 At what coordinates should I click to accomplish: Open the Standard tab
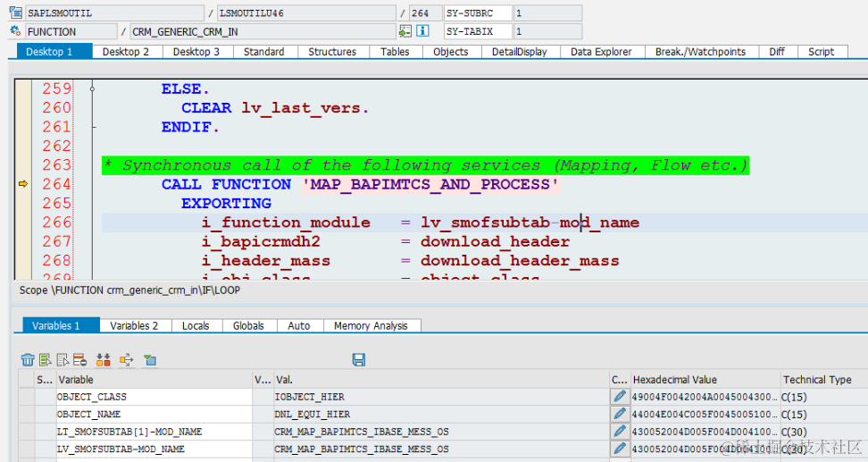(x=264, y=52)
